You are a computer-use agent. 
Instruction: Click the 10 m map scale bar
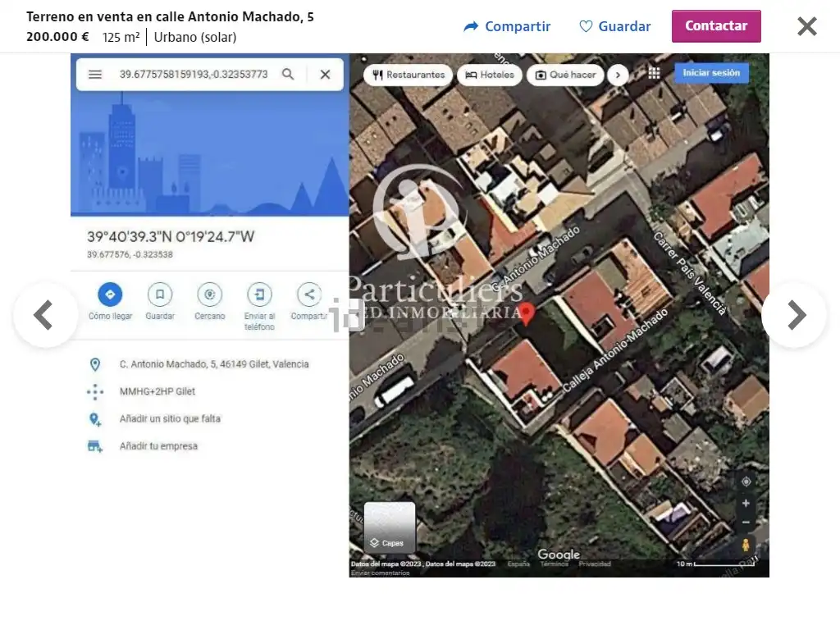(715, 564)
